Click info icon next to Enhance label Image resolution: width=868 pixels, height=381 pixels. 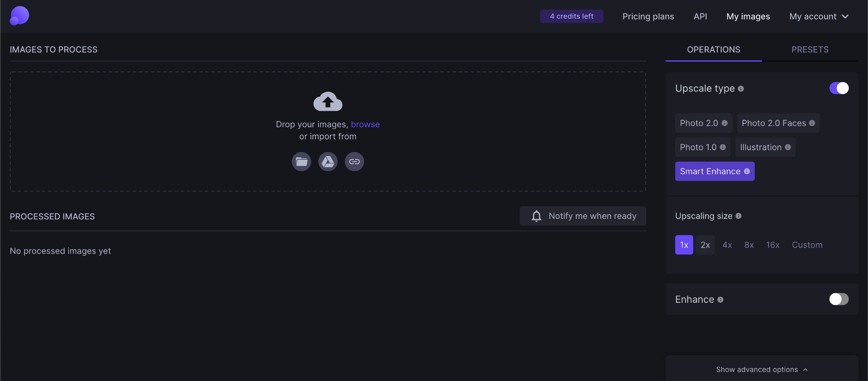click(720, 300)
